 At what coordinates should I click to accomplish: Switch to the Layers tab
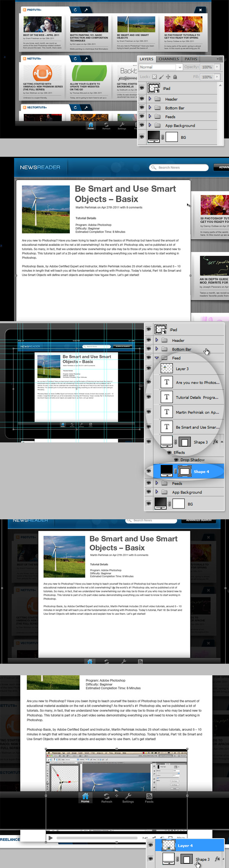coord(147,59)
